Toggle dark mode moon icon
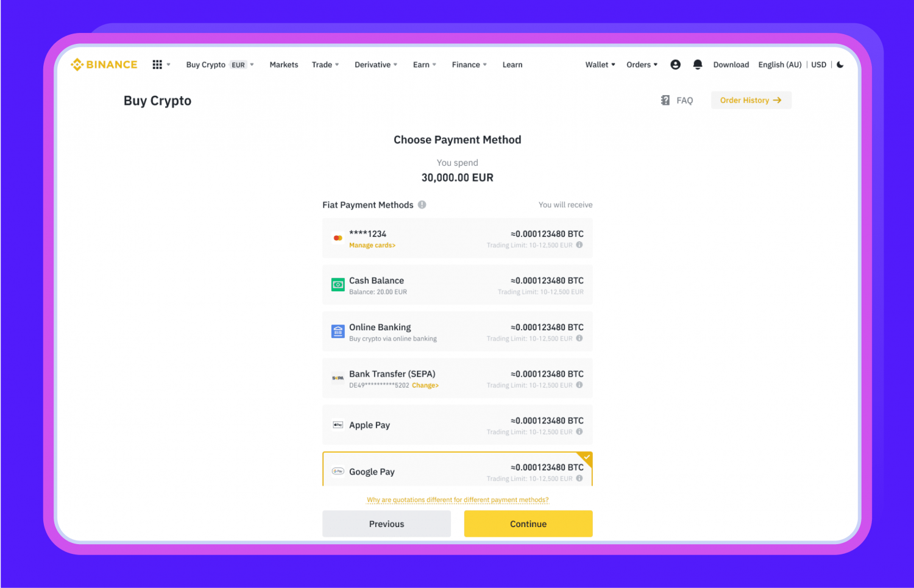The height and width of the screenshot is (588, 914). (x=840, y=65)
